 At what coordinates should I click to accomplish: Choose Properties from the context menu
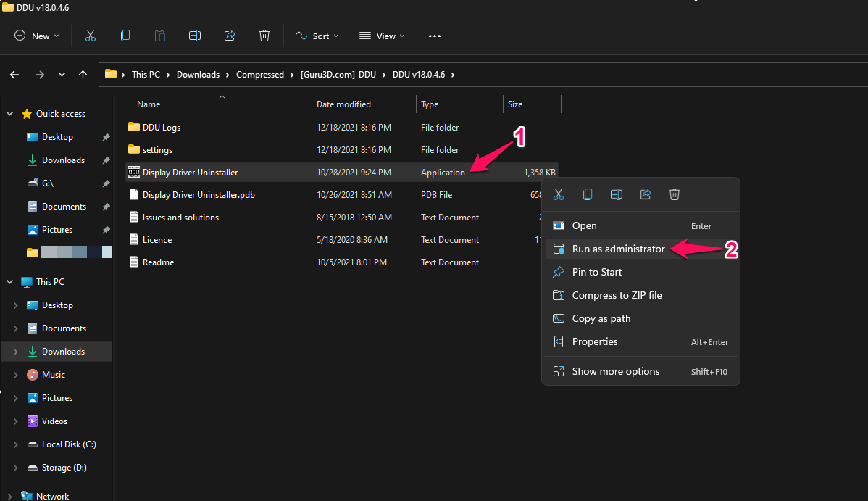click(x=595, y=341)
